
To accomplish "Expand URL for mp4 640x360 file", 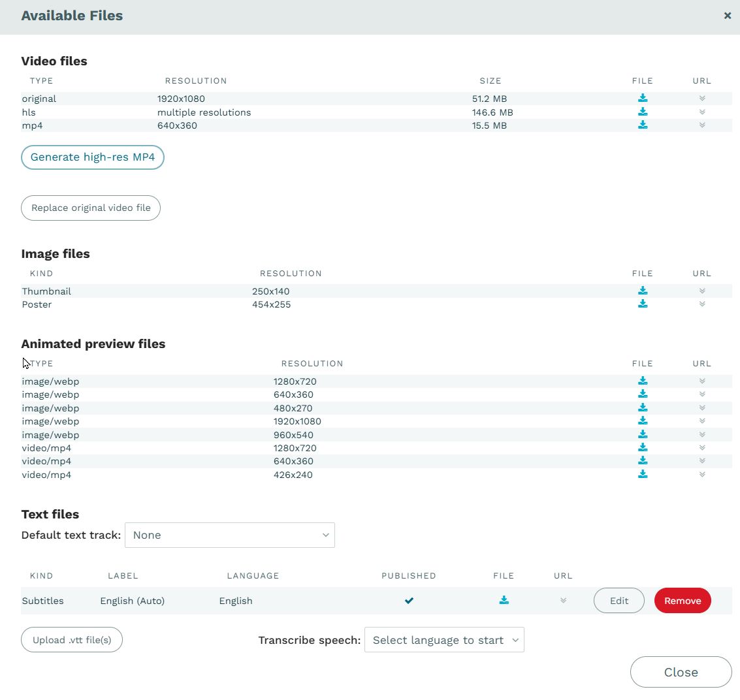I will pyautogui.click(x=702, y=125).
